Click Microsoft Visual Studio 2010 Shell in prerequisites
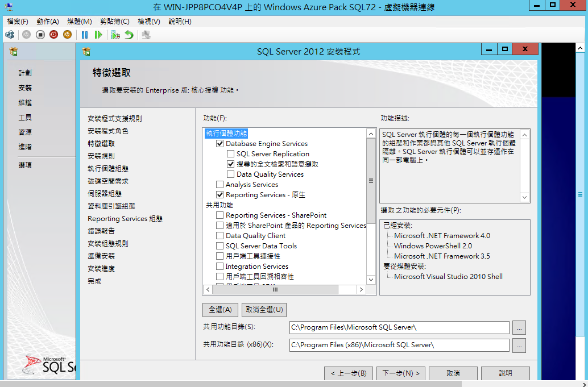 (448, 277)
